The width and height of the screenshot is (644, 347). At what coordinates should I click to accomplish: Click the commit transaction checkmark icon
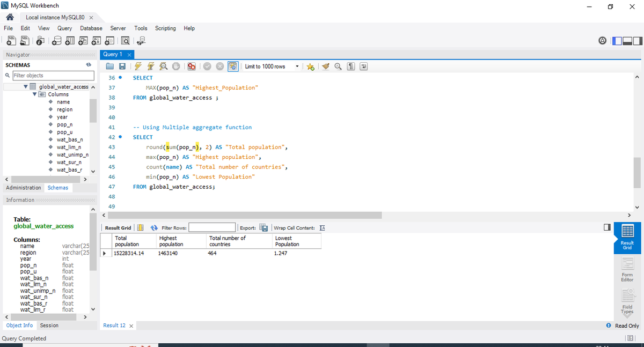click(208, 67)
